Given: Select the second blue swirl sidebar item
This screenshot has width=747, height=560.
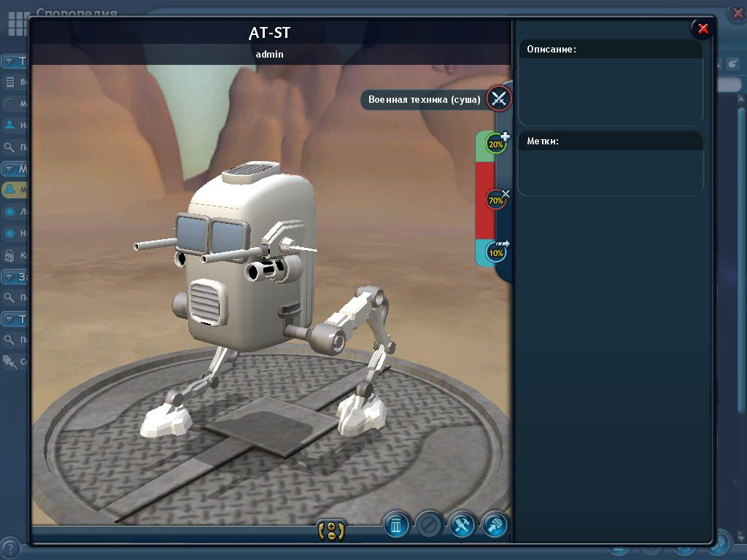Looking at the screenshot, I should 9,233.
